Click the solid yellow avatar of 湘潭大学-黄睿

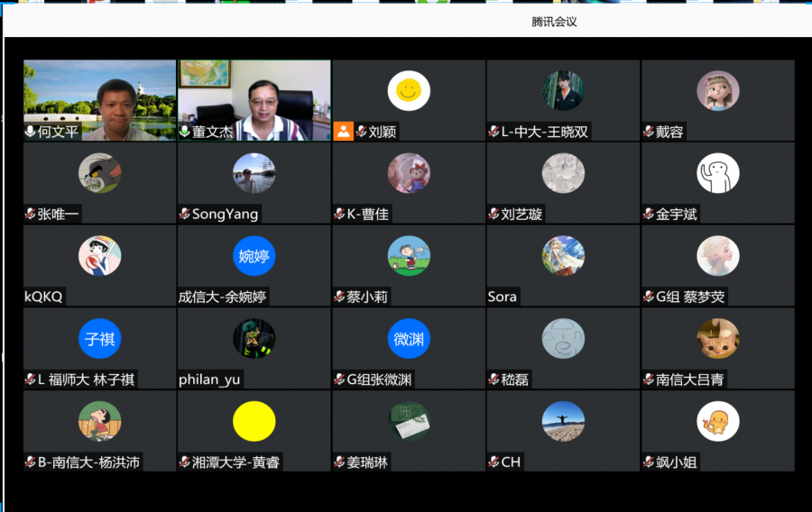pos(254,421)
